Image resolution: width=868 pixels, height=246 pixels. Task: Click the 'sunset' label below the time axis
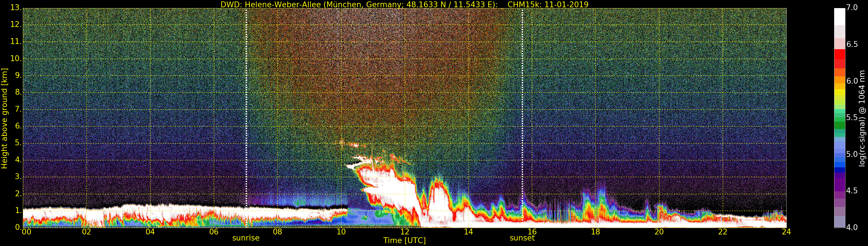(x=522, y=238)
